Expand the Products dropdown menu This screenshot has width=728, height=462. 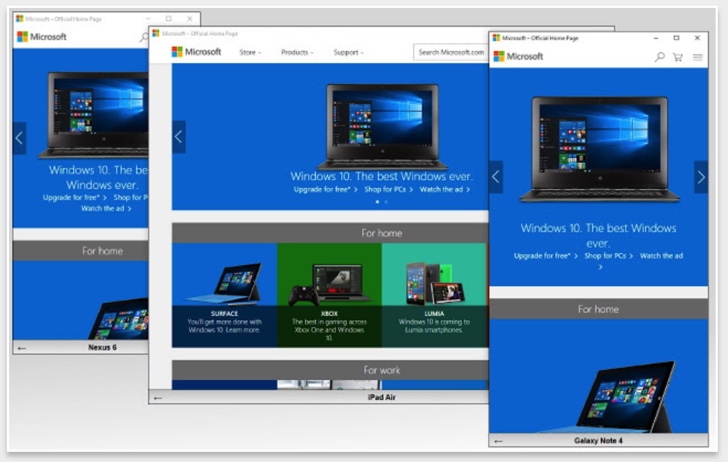[x=297, y=52]
